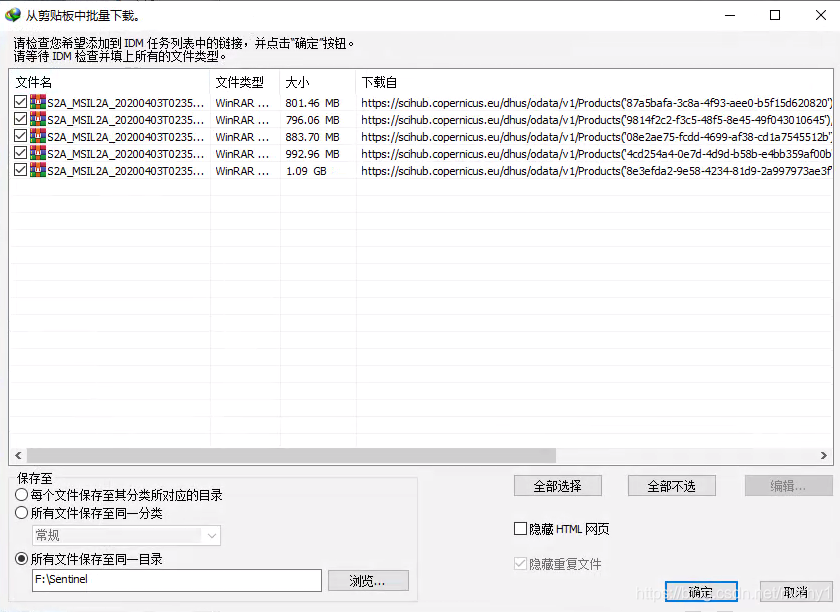The width and height of the screenshot is (840, 612).
Task: Uncheck the checkbox for the 1.09 GB file
Action: coord(20,170)
